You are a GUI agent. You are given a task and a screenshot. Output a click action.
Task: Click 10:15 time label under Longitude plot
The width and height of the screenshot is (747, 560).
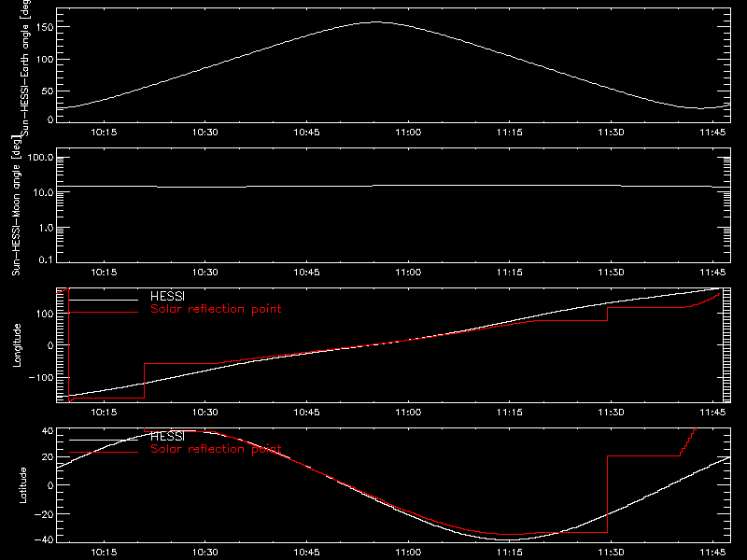(x=104, y=413)
